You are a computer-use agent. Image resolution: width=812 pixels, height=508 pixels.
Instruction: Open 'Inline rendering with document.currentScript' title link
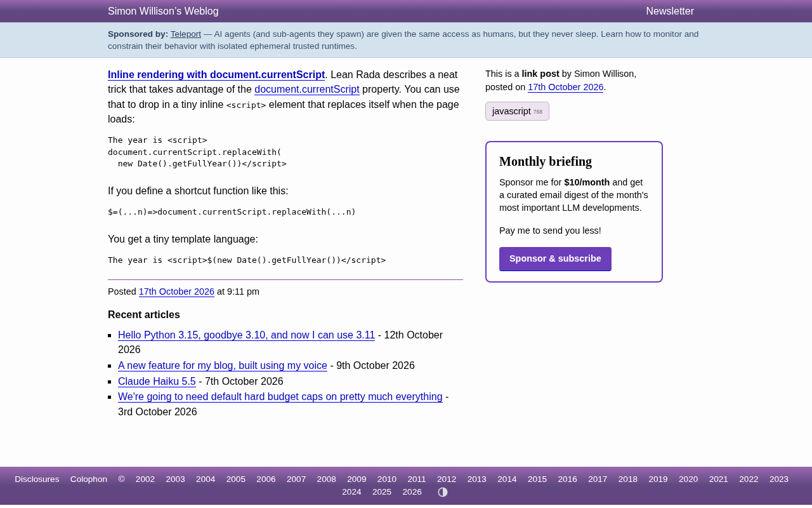tap(216, 74)
